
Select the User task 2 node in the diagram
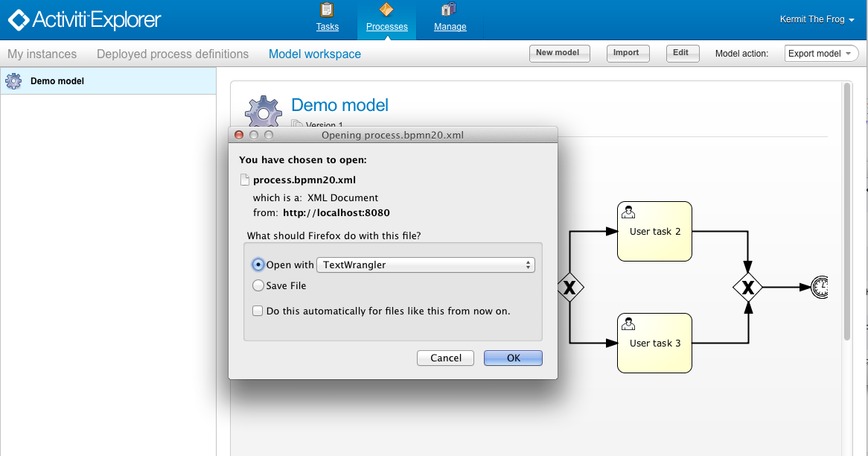click(x=654, y=231)
